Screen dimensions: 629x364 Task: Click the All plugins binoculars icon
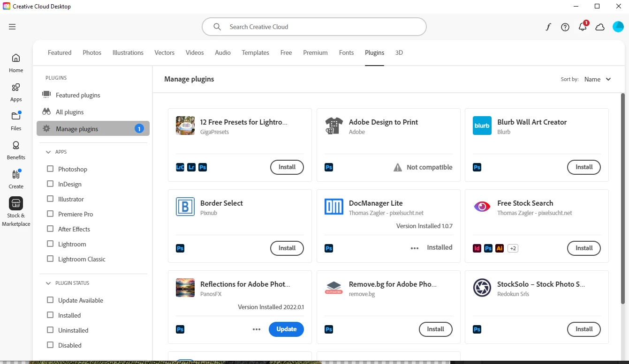point(46,111)
